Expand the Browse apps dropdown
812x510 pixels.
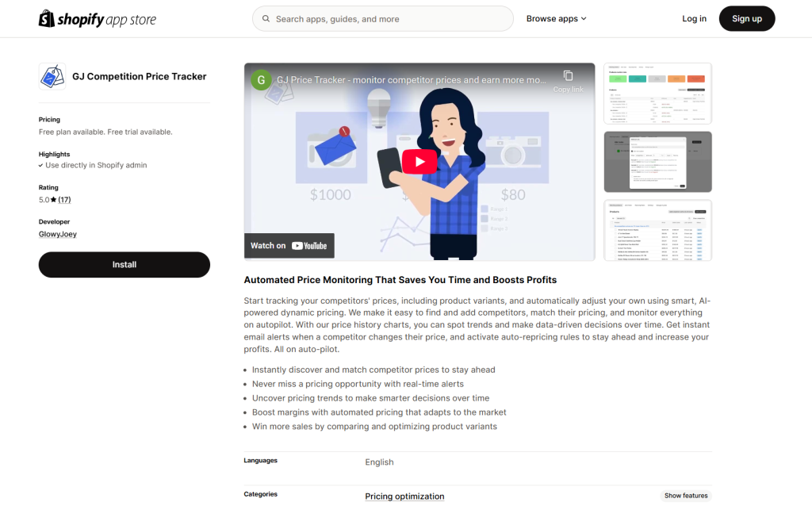[556, 19]
